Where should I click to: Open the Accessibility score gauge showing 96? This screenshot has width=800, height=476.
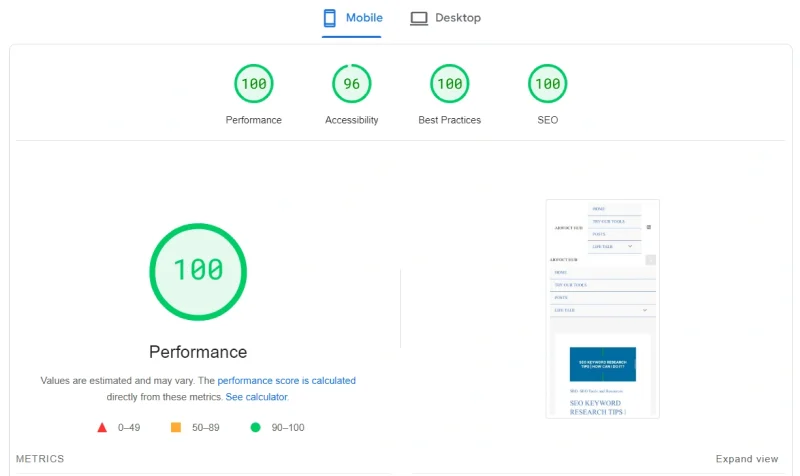[352, 83]
